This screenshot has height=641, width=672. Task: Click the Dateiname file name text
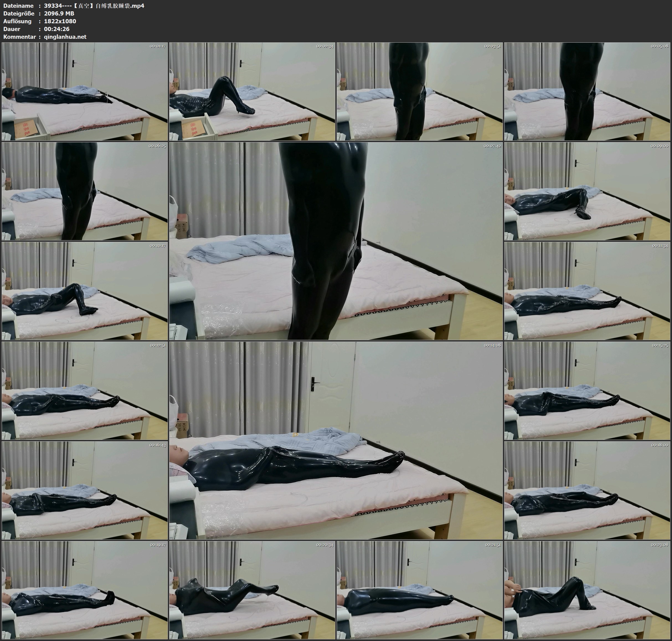[94, 6]
